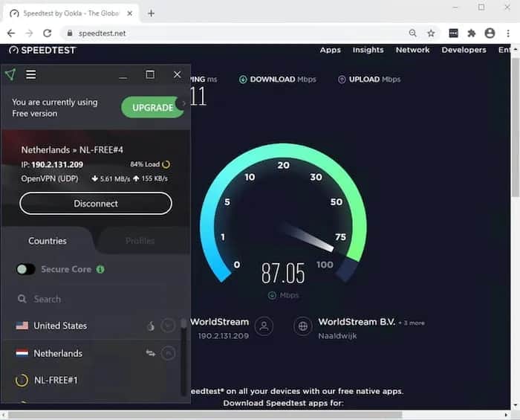This screenshot has width=520, height=420.
Task: Open the Network menu on Speedtest
Action: point(412,50)
